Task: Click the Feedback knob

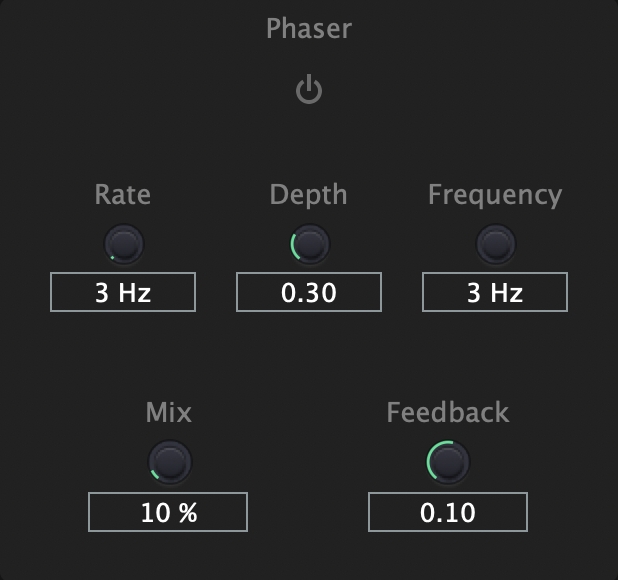Action: (x=448, y=461)
